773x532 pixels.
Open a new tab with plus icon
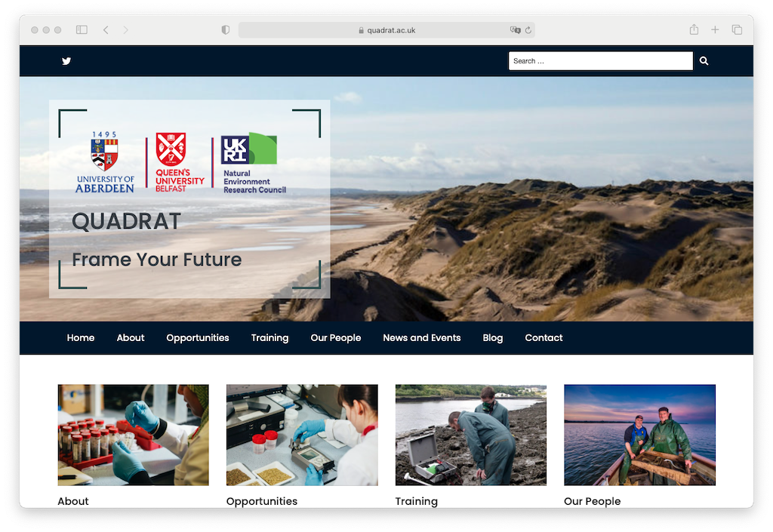(715, 30)
